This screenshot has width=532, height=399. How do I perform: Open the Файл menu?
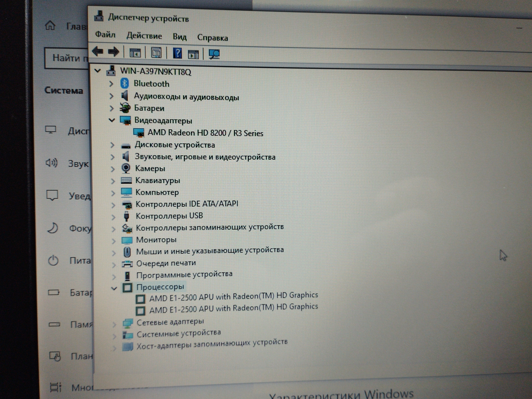[105, 34]
